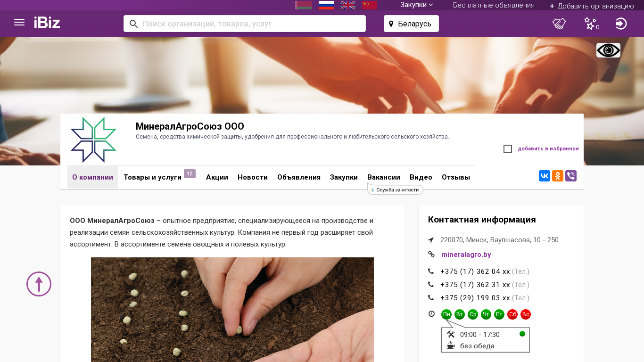Open the Акции tab
Screen dimensions: 644x362
pos(217,177)
